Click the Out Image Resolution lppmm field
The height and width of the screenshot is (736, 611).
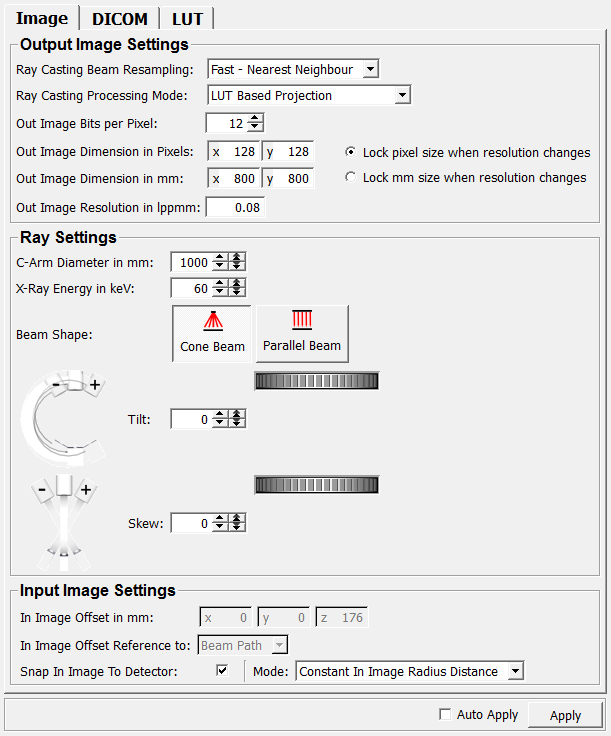(236, 208)
